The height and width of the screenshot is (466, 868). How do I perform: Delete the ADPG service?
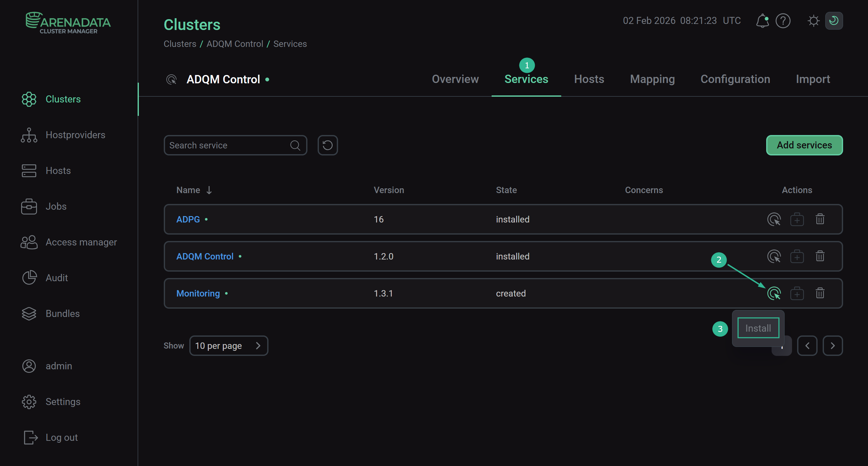pos(820,219)
